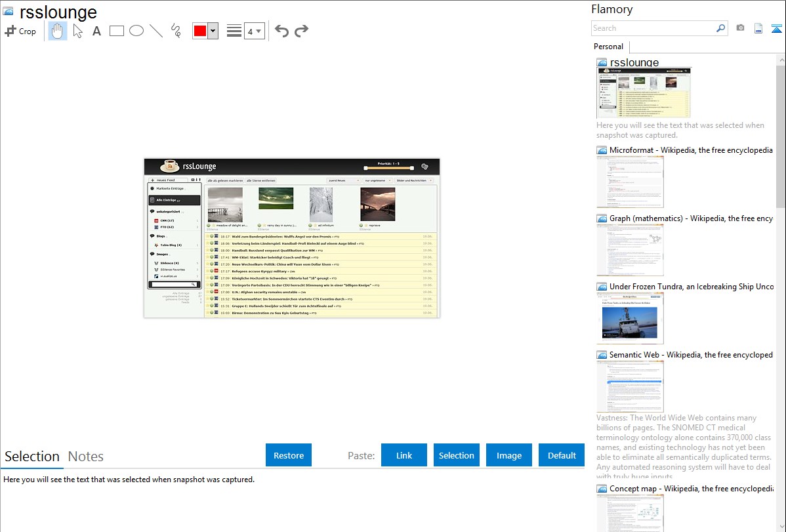
Task: Click the Restore button
Action: [289, 455]
